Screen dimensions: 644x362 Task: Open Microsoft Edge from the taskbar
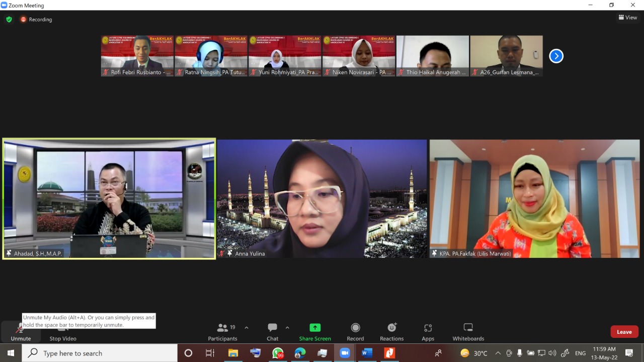300,353
